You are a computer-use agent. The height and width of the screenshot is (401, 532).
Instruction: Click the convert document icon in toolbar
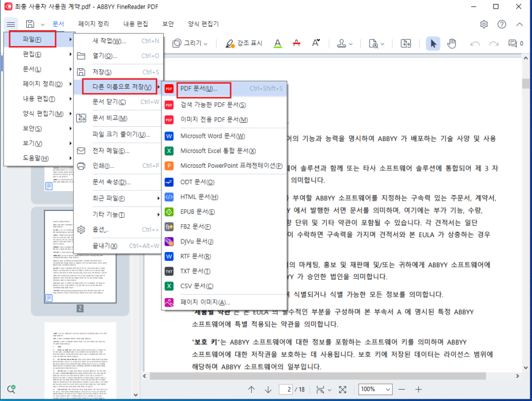[x=405, y=43]
